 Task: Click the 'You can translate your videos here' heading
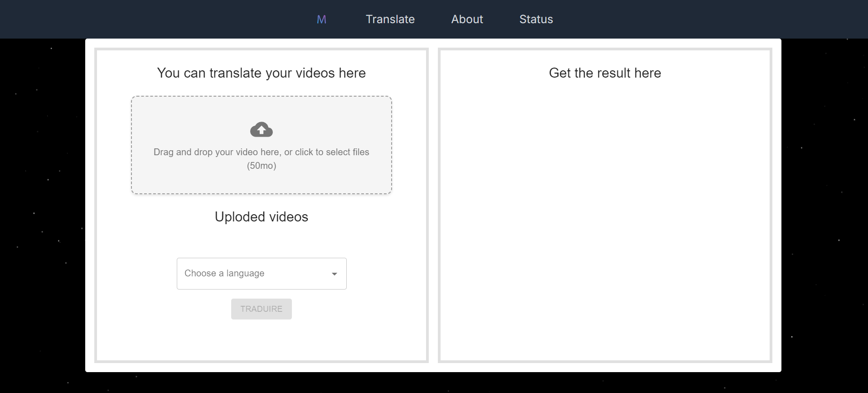261,73
